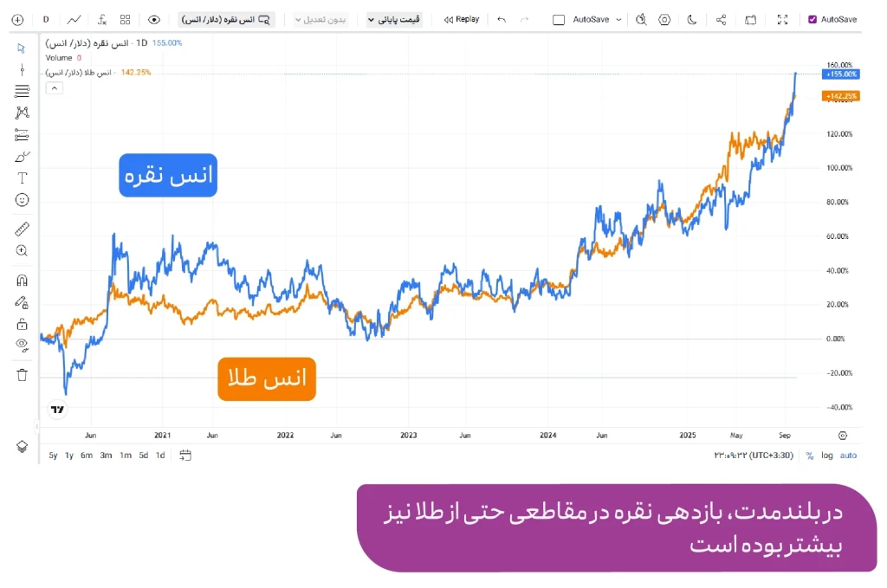The width and height of the screenshot is (887, 588).
Task: Collapse the indicator legend chevron
Action: pos(54,87)
